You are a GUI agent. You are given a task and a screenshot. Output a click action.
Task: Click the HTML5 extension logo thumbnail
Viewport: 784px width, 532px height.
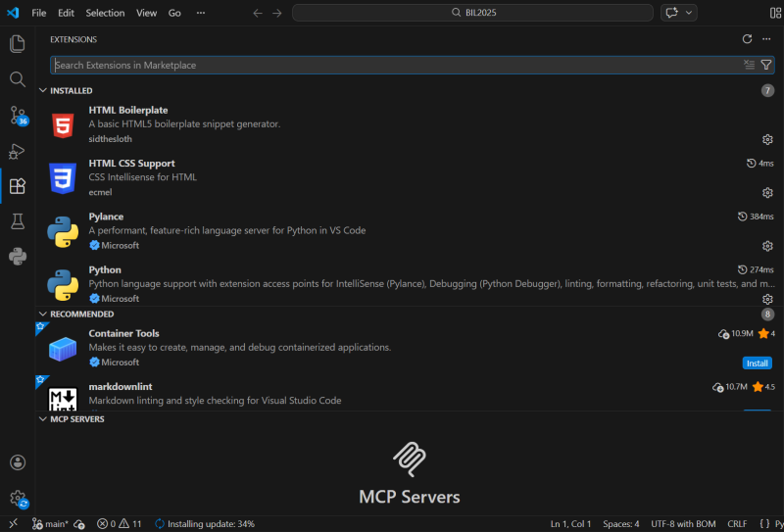63,126
